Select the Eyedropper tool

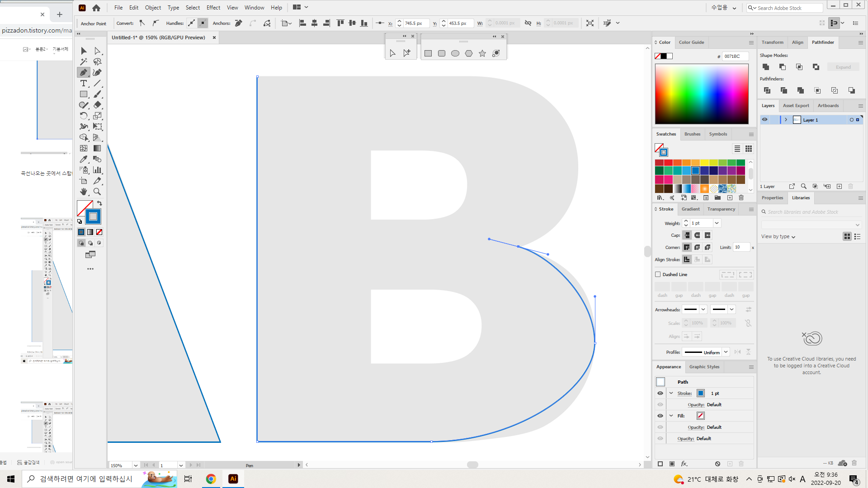tap(84, 159)
